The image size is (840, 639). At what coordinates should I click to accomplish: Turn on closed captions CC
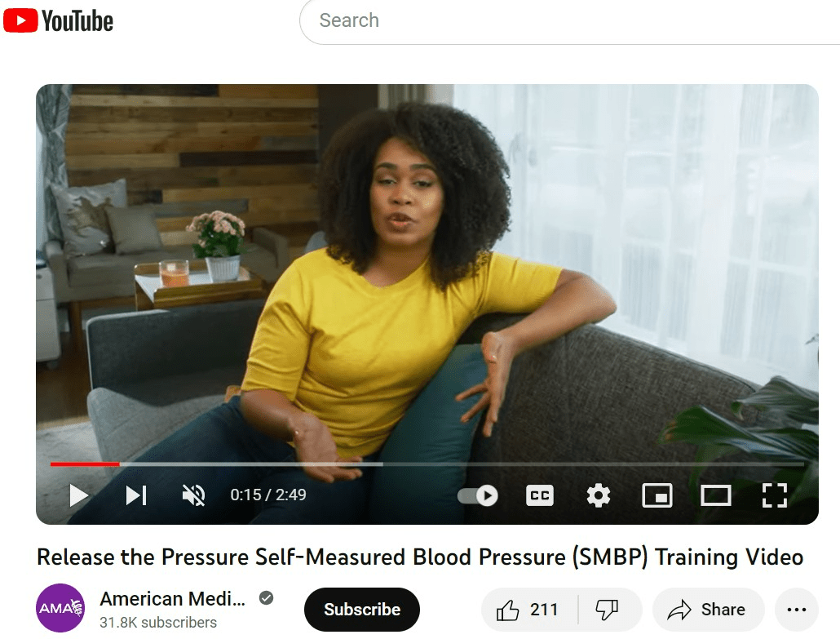[539, 495]
